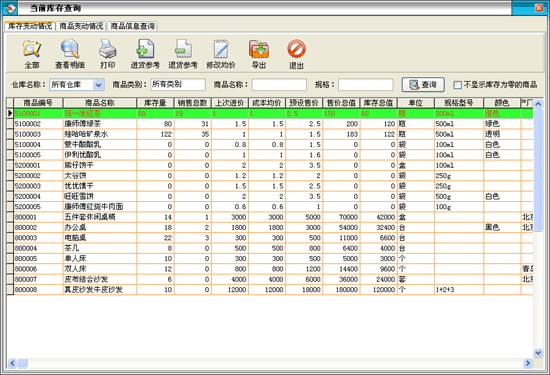The image size is (550, 375).
Task: Select the row 康师傅绿茶 5100002
Action: tap(270, 124)
